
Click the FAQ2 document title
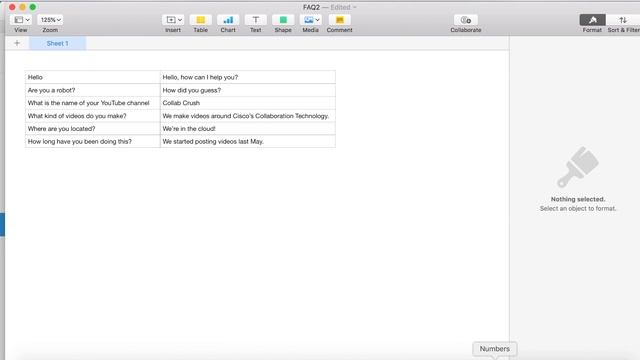[x=311, y=7]
